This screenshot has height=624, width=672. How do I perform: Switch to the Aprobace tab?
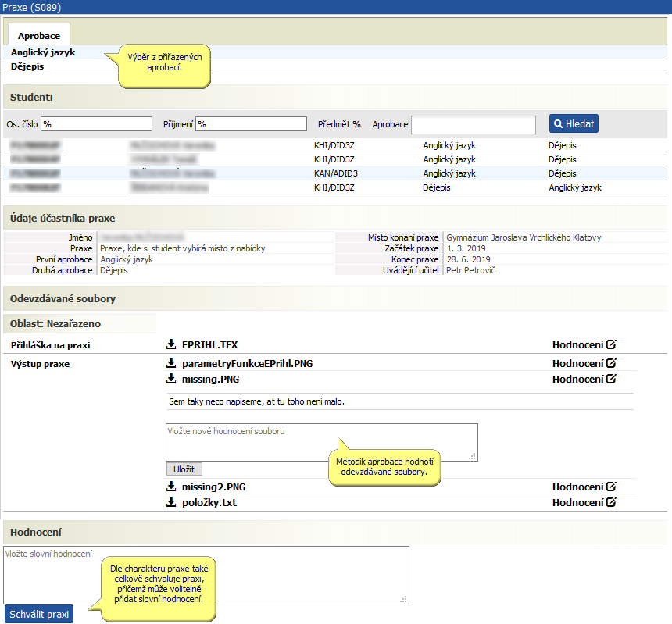39,36
